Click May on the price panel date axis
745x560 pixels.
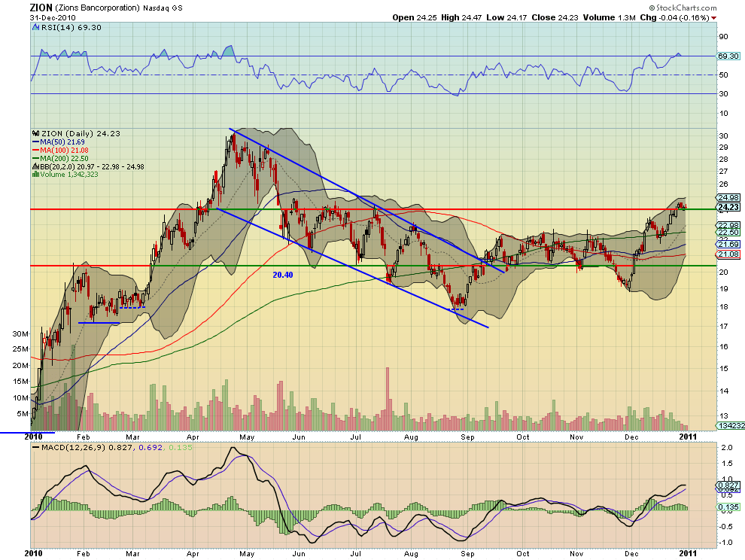click(x=247, y=437)
